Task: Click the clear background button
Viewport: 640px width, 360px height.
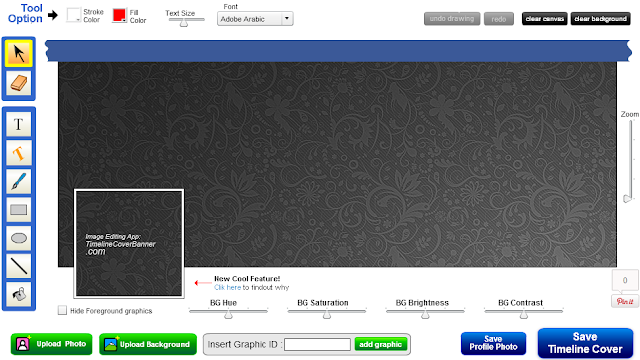Action: click(x=600, y=19)
